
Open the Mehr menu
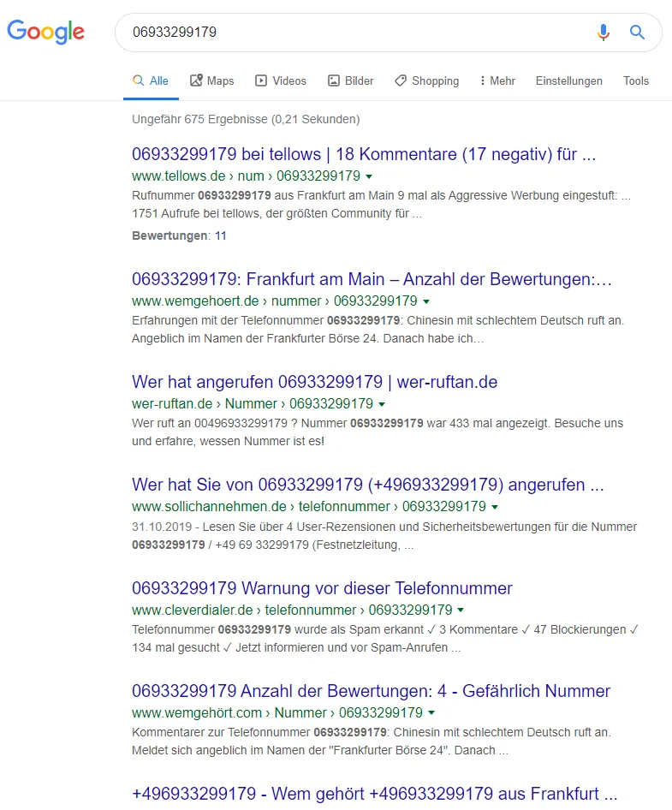[497, 81]
